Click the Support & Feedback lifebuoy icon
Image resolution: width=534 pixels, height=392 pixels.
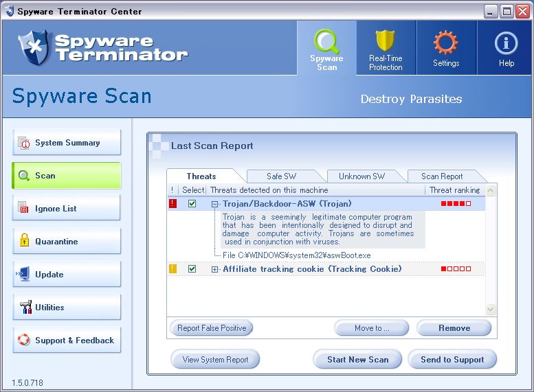coord(24,341)
